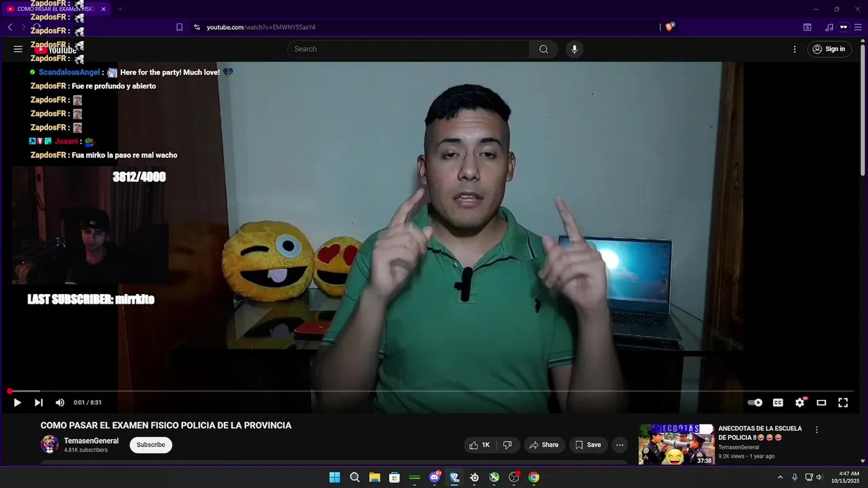
Task: Open Windows Start menu
Action: (x=334, y=477)
